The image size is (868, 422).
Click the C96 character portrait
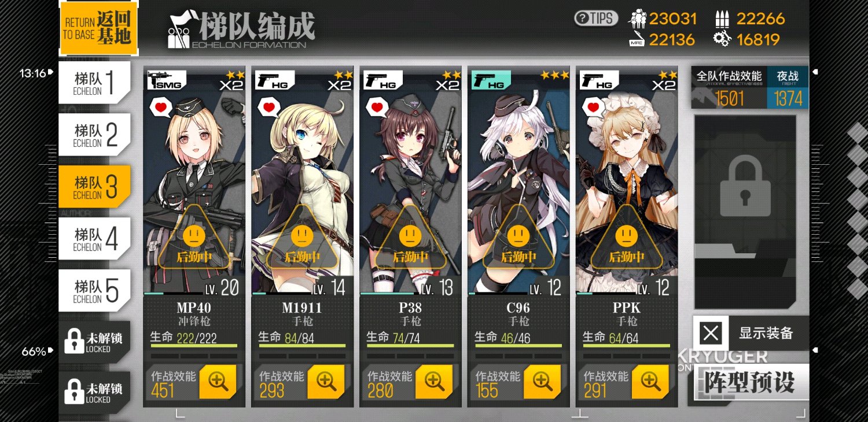tap(518, 179)
